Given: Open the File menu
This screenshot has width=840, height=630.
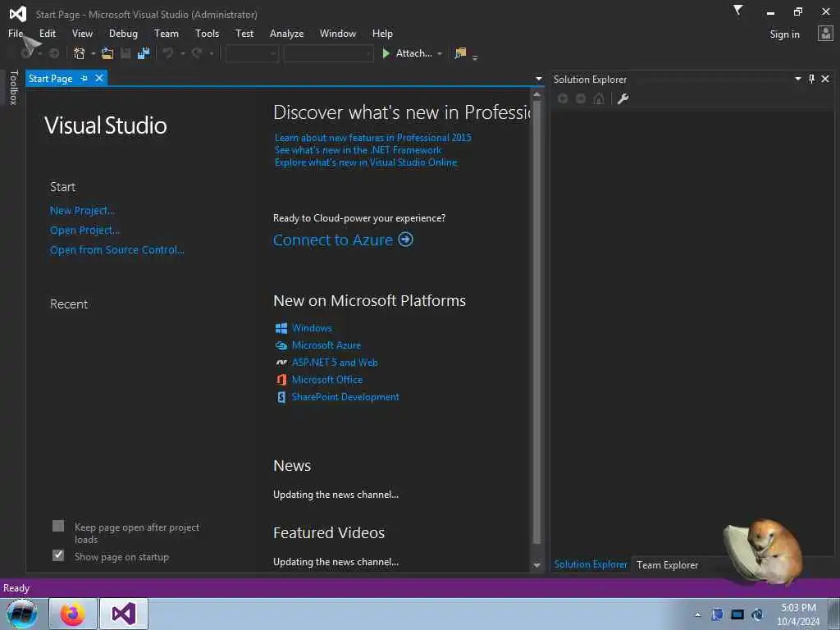Looking at the screenshot, I should [x=16, y=33].
